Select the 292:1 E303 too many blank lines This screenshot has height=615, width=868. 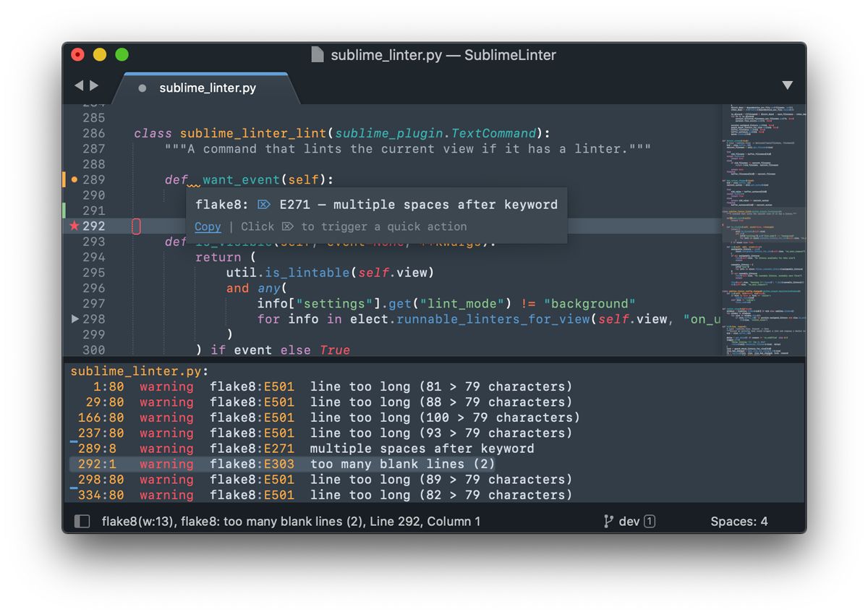point(282,464)
